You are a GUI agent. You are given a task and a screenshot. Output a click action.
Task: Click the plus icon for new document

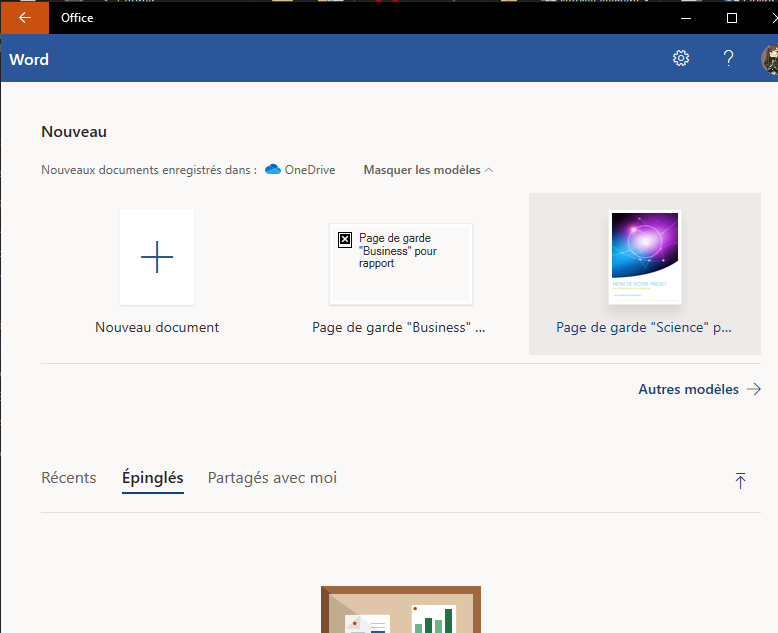[157, 257]
